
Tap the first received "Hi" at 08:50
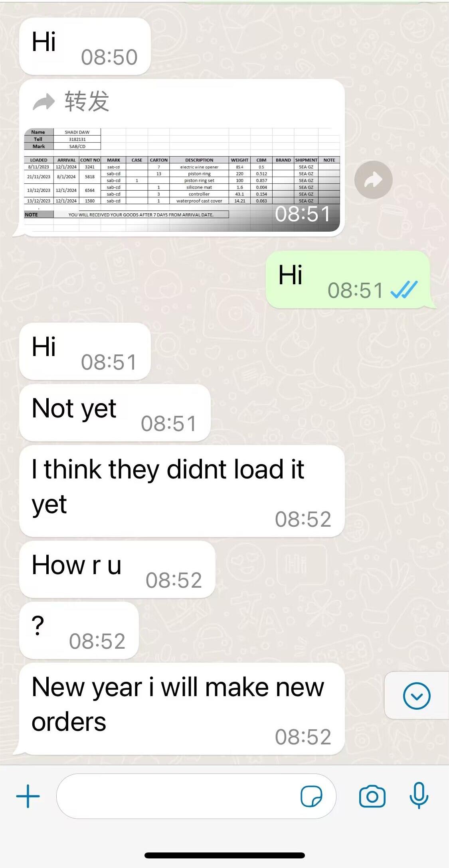(85, 46)
